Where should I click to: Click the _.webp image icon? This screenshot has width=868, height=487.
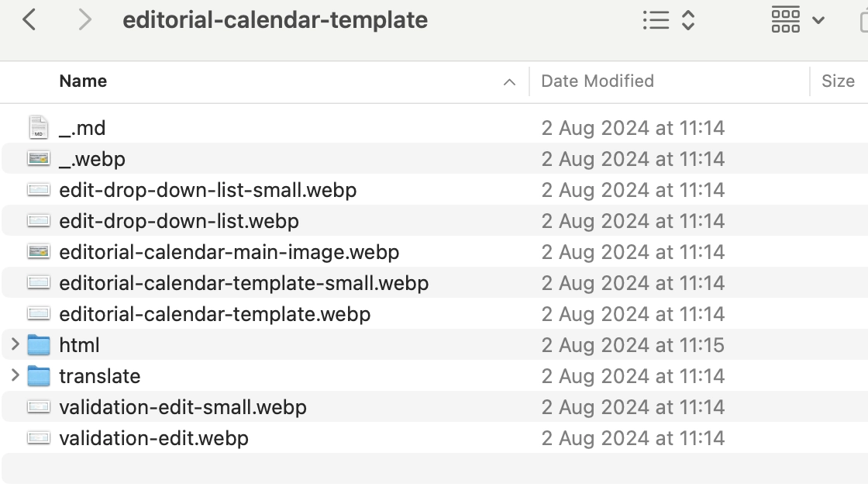click(x=38, y=158)
